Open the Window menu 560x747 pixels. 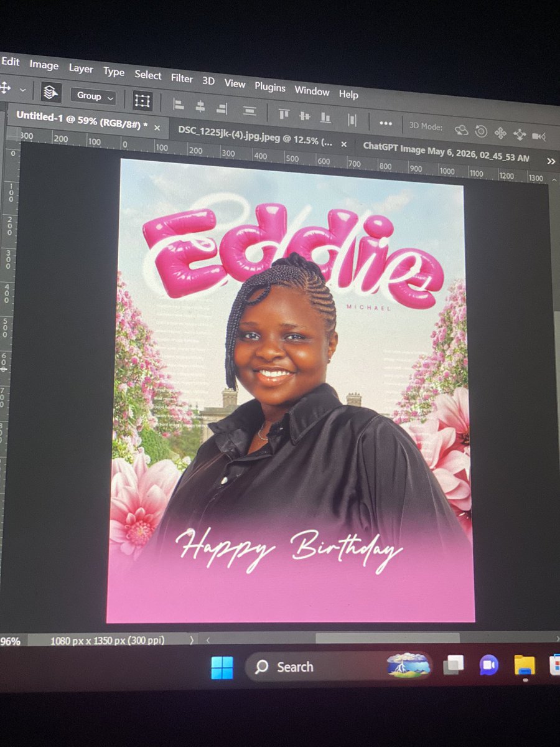click(312, 90)
